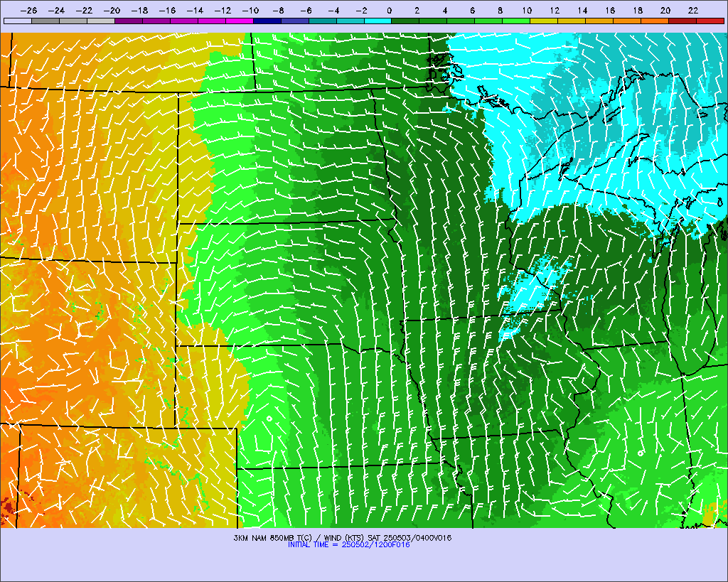Click the "SAT 250503/0400V016" valid time text
Image resolution: width=728 pixels, height=582 pixels.
click(x=409, y=538)
